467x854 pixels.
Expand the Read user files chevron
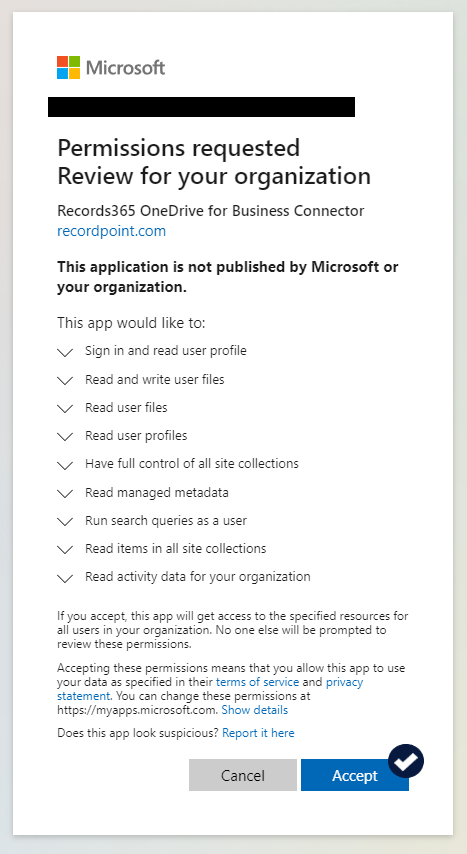[x=65, y=409]
